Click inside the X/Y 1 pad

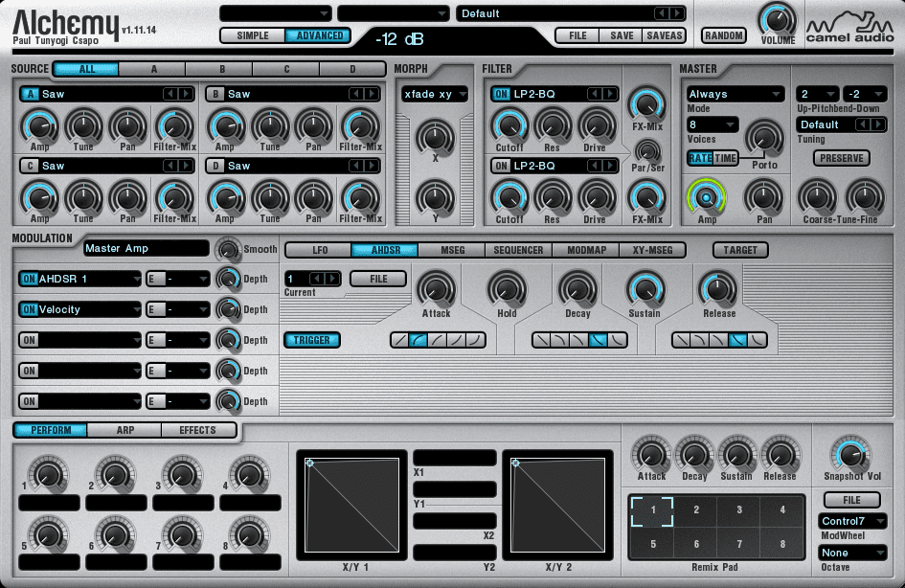tap(351, 505)
